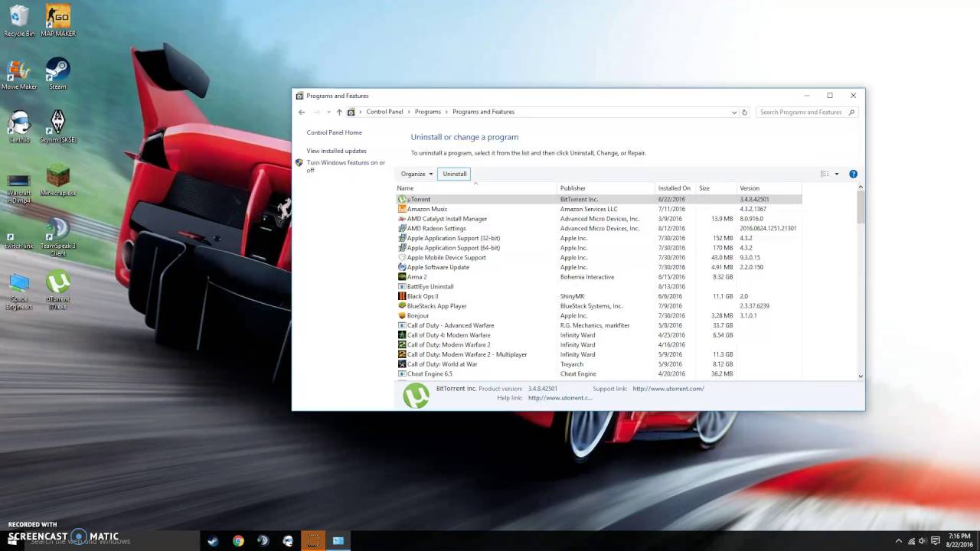
Task: Open the Recycle Bin desktop icon
Action: tap(18, 21)
